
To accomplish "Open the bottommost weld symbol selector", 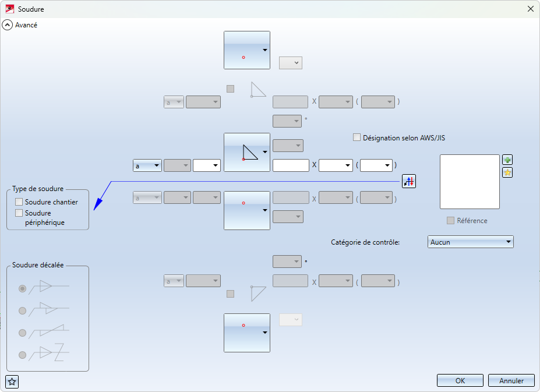I will tap(247, 333).
